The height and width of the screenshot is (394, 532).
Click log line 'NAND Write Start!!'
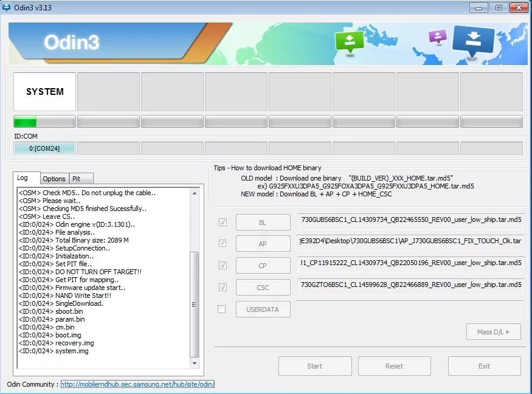click(65, 295)
